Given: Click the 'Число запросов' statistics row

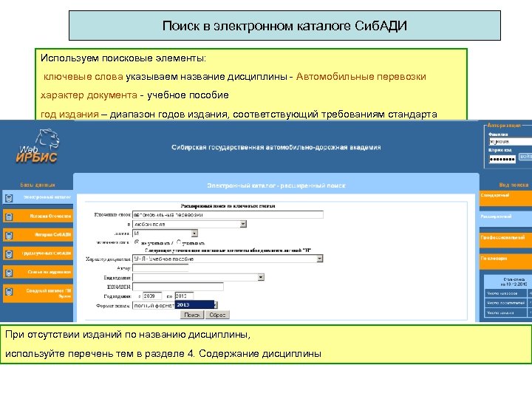Looking at the screenshot, I should tap(508, 293).
